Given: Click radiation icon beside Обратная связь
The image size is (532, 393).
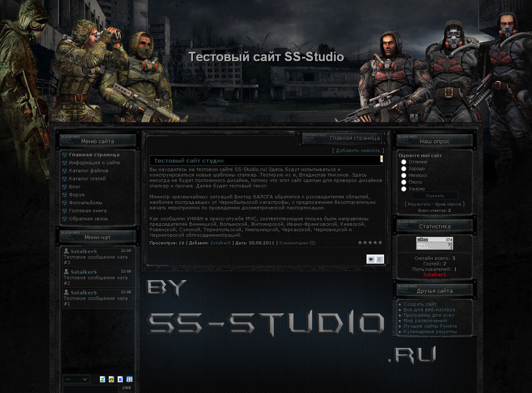Looking at the screenshot, I should click(x=64, y=219).
